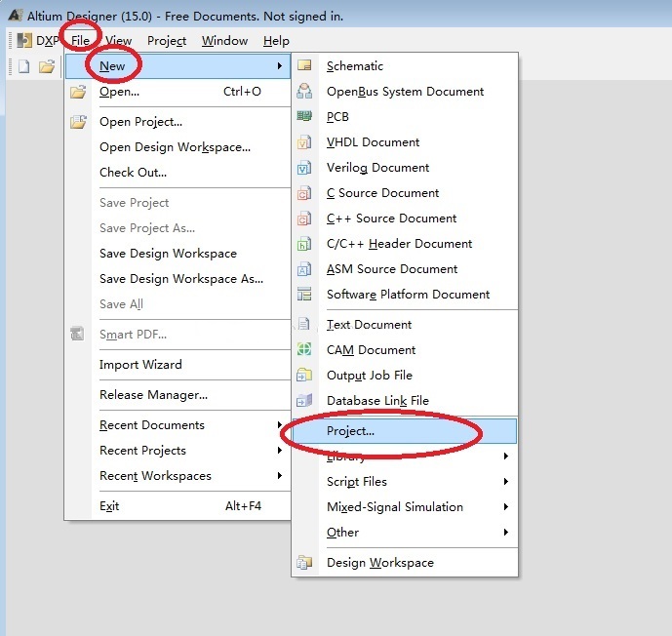Open Release Manager...

click(x=178, y=395)
